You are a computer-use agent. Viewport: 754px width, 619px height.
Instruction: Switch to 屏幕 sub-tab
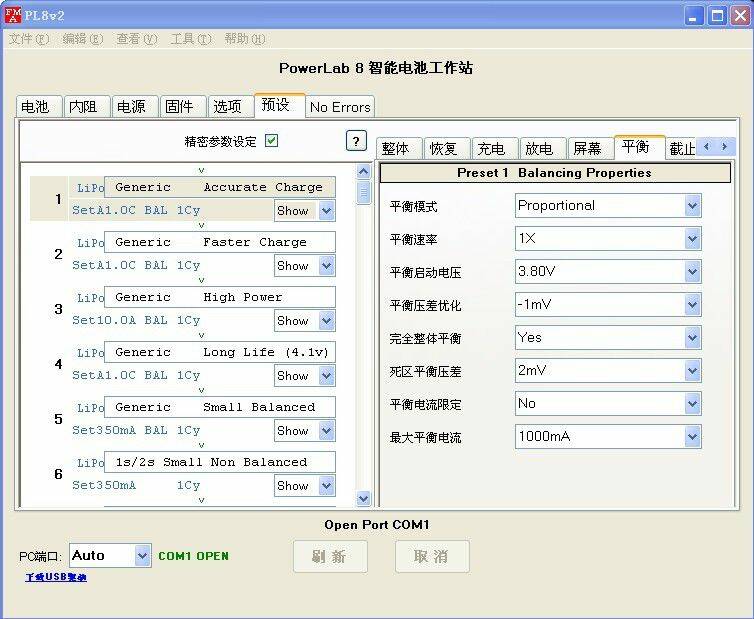[x=591, y=148]
